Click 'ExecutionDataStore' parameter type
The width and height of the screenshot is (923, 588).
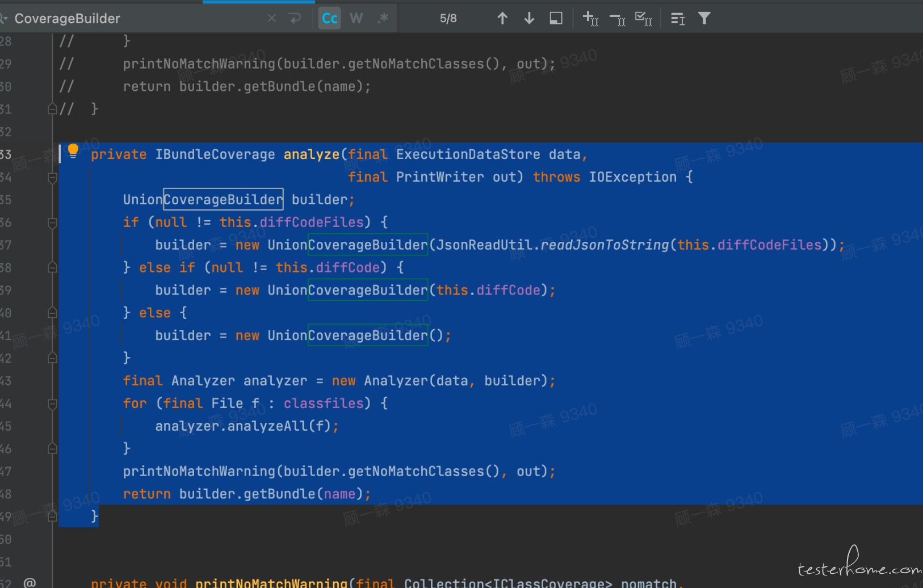[x=468, y=154]
